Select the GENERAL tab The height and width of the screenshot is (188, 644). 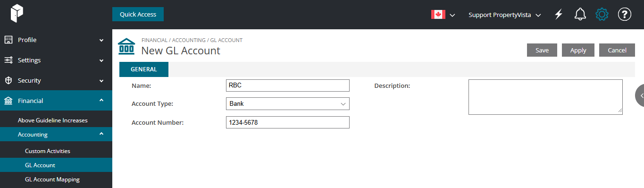(x=144, y=69)
